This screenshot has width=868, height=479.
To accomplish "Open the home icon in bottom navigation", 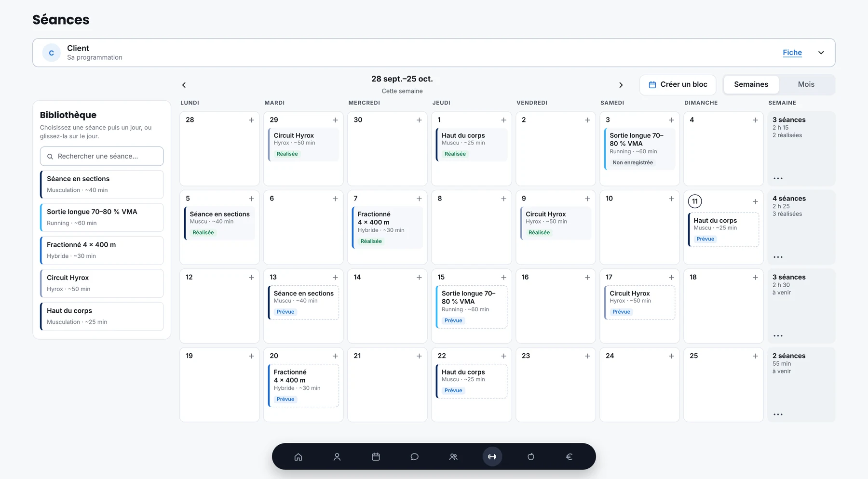I will 298,457.
